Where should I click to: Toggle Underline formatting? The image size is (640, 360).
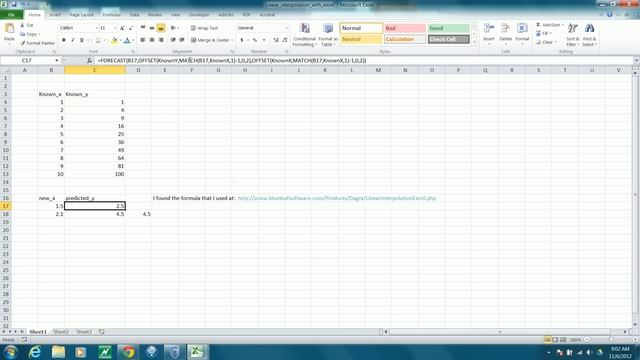tap(82, 40)
